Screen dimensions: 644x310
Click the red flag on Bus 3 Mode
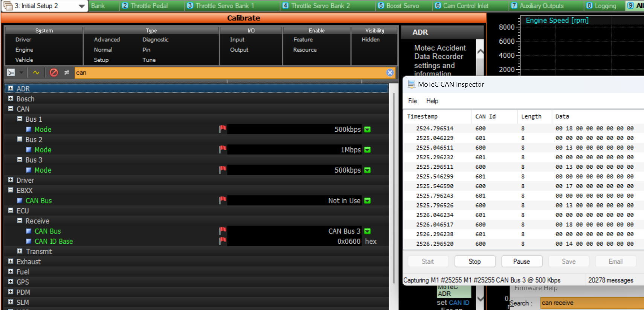click(223, 170)
